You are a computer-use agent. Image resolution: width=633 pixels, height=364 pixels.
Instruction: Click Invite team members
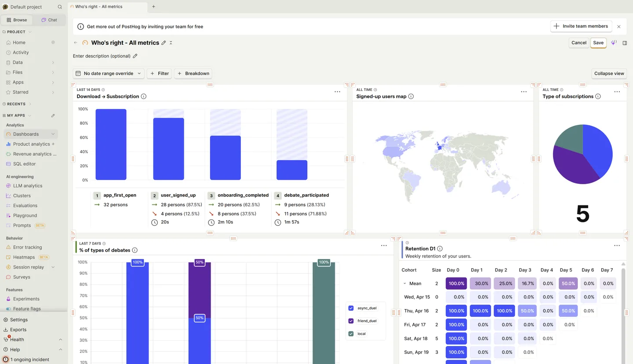[x=581, y=26]
